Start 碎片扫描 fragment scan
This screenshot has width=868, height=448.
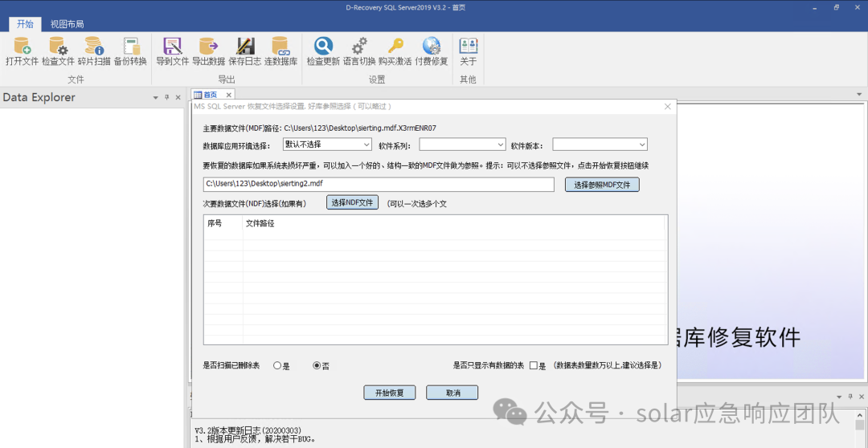point(93,51)
